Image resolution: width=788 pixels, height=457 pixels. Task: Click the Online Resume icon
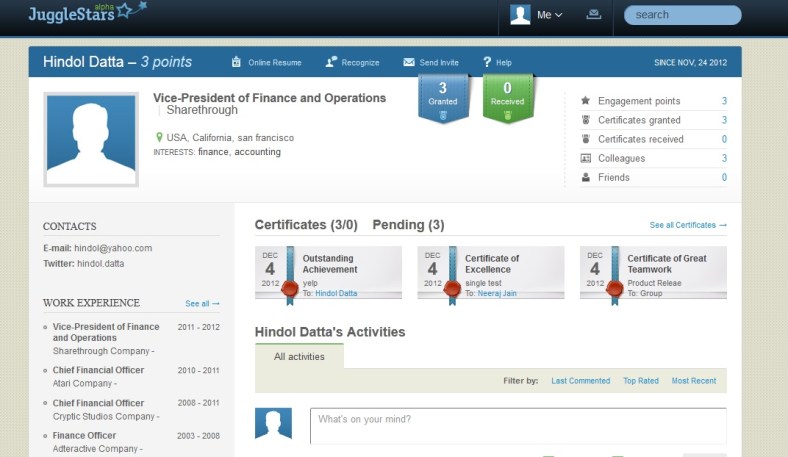pos(236,62)
